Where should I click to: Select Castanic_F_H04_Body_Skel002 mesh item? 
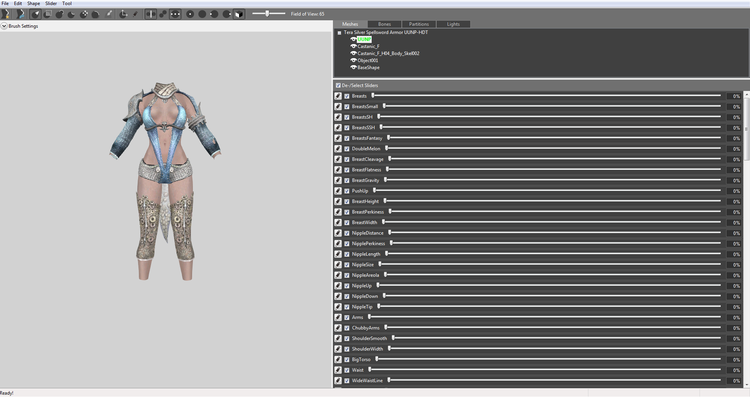click(388, 53)
